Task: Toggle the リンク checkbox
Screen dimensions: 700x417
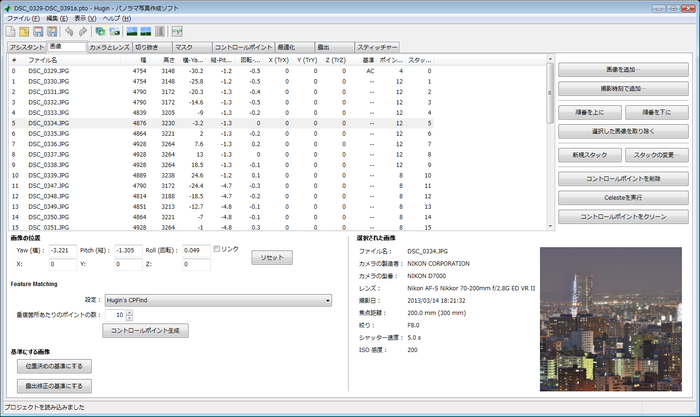Action: 217,249
